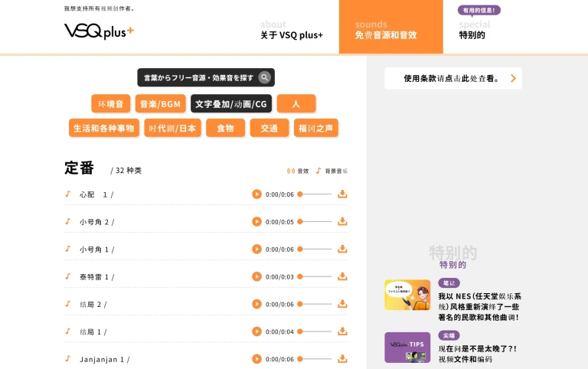Adjust the 结局 1 playback slider
The image size is (588, 369).
314,331
